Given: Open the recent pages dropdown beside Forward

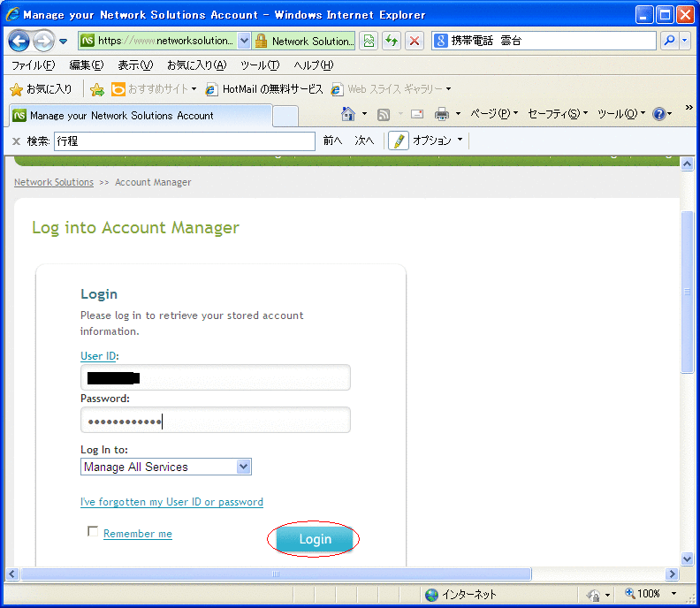Looking at the screenshot, I should [x=64, y=42].
